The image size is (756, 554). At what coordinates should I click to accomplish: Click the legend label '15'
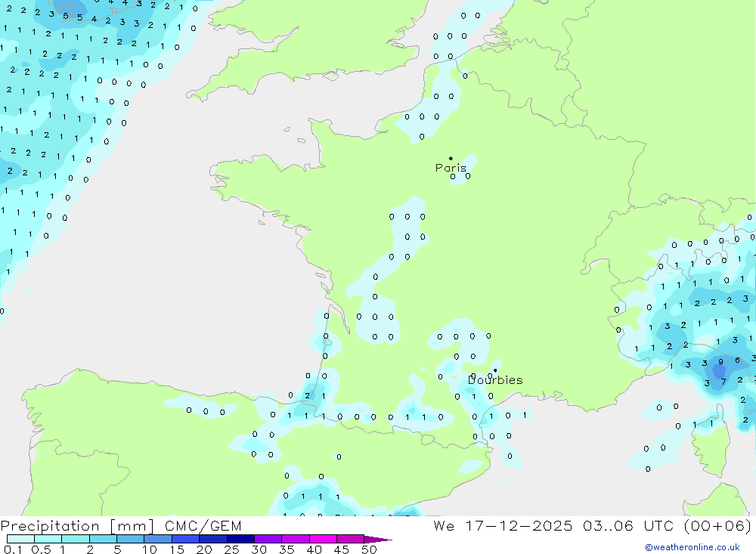[177, 549]
